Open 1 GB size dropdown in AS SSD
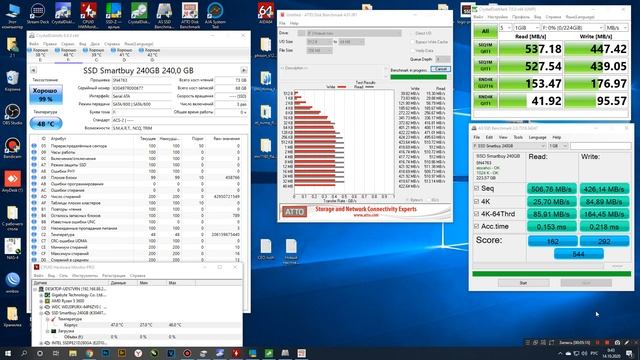The image size is (640, 360). (x=558, y=146)
